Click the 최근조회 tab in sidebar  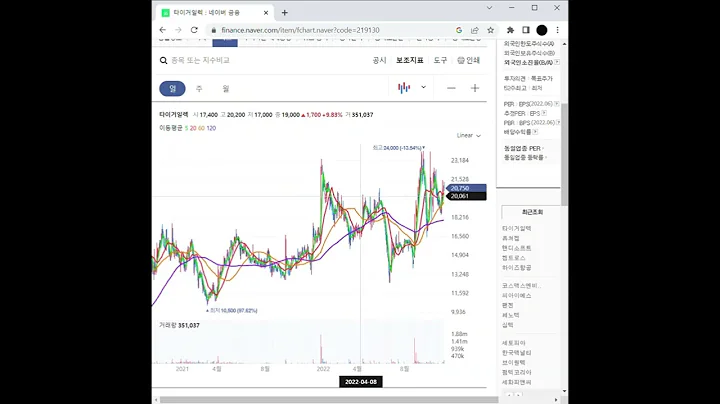click(x=532, y=212)
